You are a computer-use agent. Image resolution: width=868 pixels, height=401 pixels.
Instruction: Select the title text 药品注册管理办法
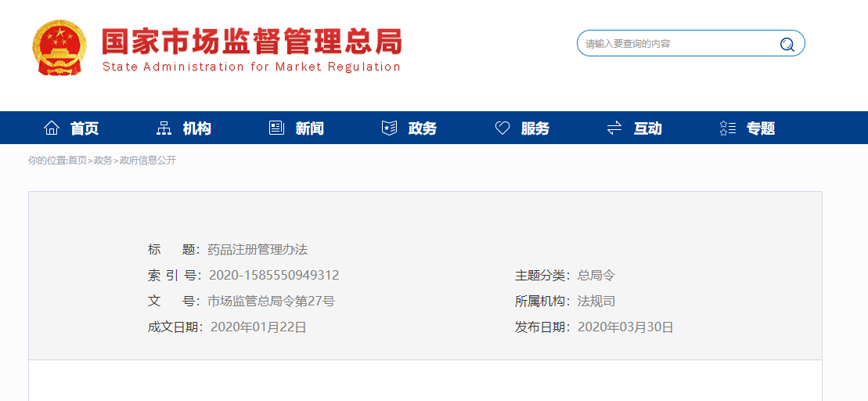pos(258,250)
